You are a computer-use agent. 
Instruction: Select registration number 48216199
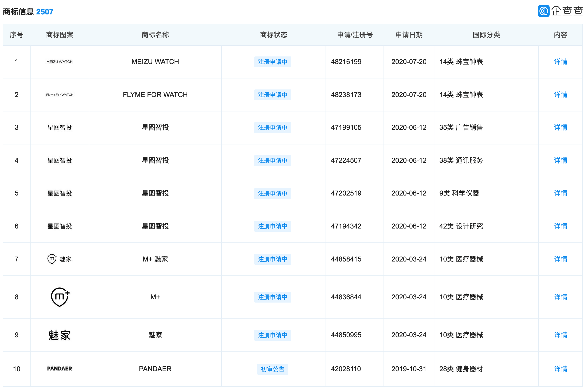click(x=346, y=62)
